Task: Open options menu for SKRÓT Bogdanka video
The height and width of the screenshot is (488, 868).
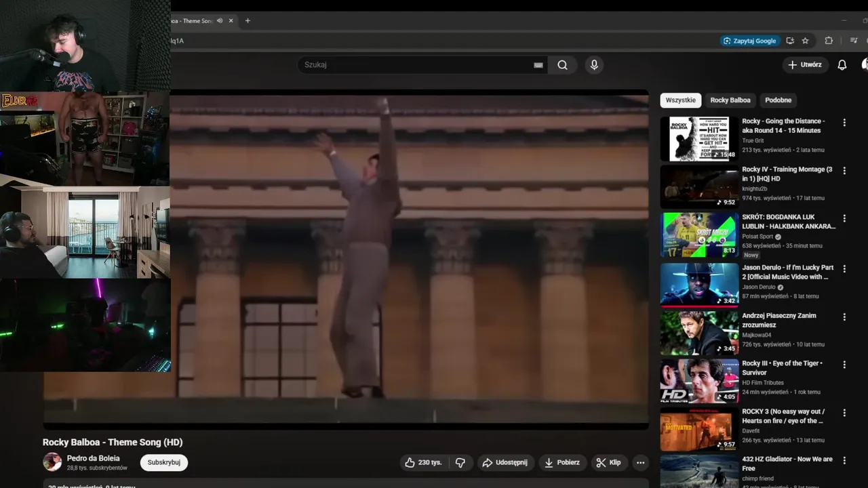Action: (844, 218)
